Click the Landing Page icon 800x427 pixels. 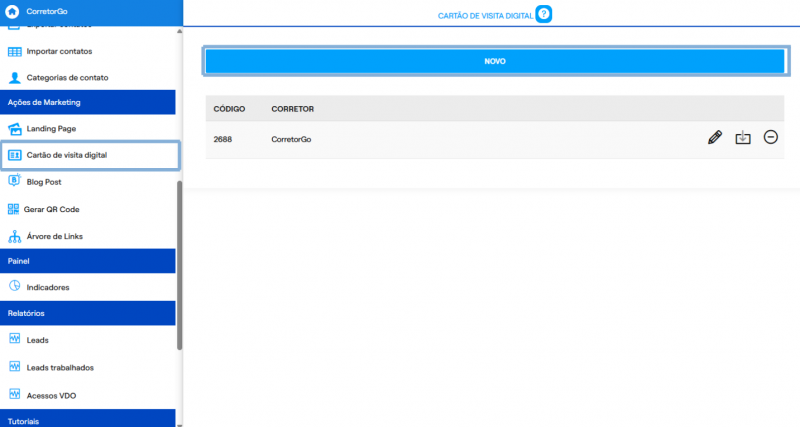coord(15,129)
